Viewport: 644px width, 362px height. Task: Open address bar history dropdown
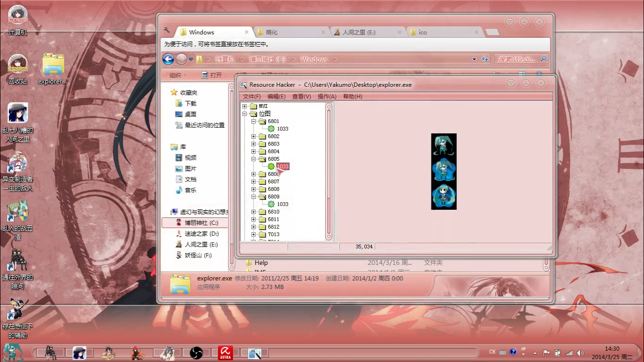(x=474, y=59)
